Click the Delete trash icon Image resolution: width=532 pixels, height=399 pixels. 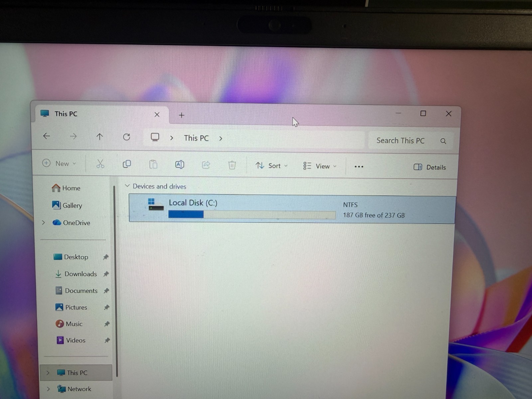tap(232, 165)
